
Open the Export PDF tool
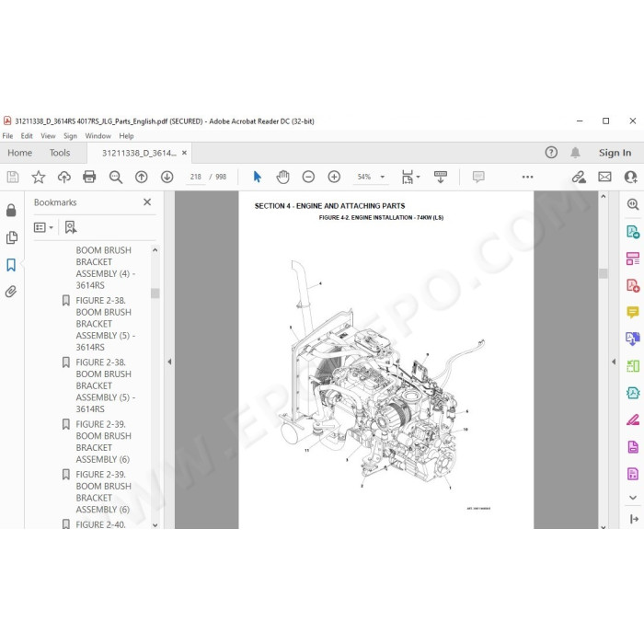[x=633, y=232]
